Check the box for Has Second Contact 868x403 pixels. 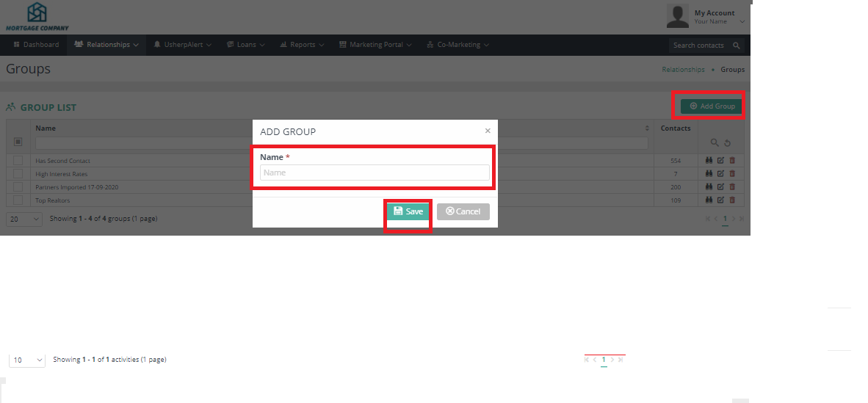pos(18,161)
